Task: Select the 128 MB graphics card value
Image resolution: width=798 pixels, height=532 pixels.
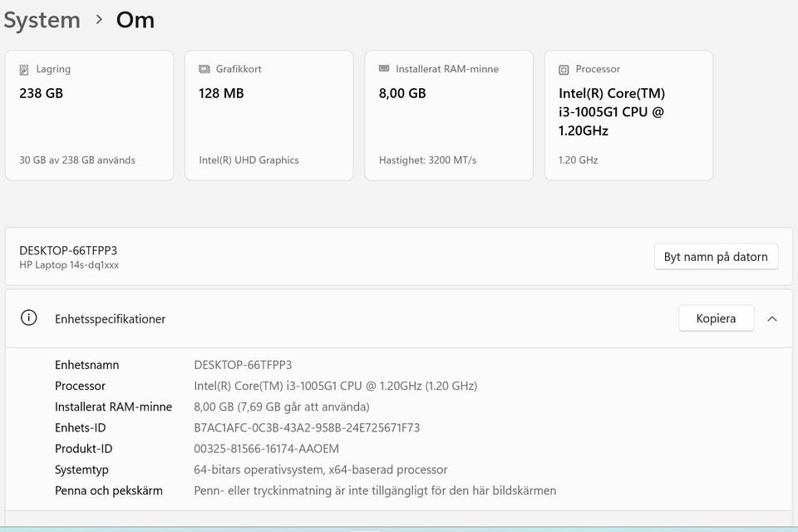Action: (221, 93)
